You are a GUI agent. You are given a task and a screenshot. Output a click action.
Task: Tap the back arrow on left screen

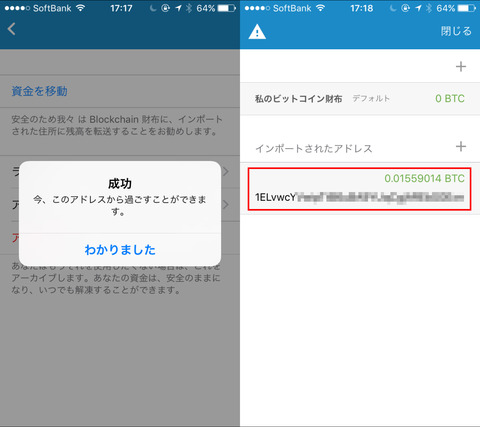pyautogui.click(x=11, y=29)
